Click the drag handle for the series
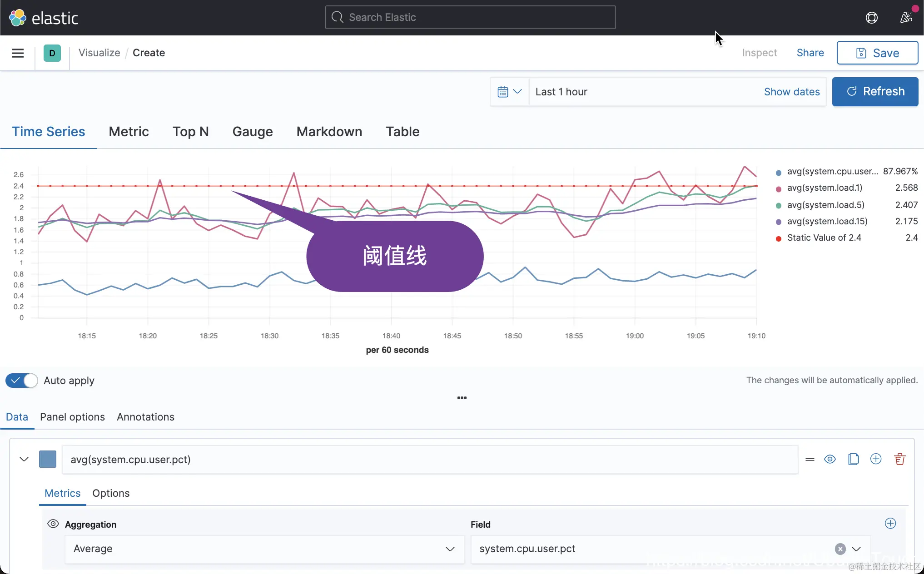 pos(810,460)
